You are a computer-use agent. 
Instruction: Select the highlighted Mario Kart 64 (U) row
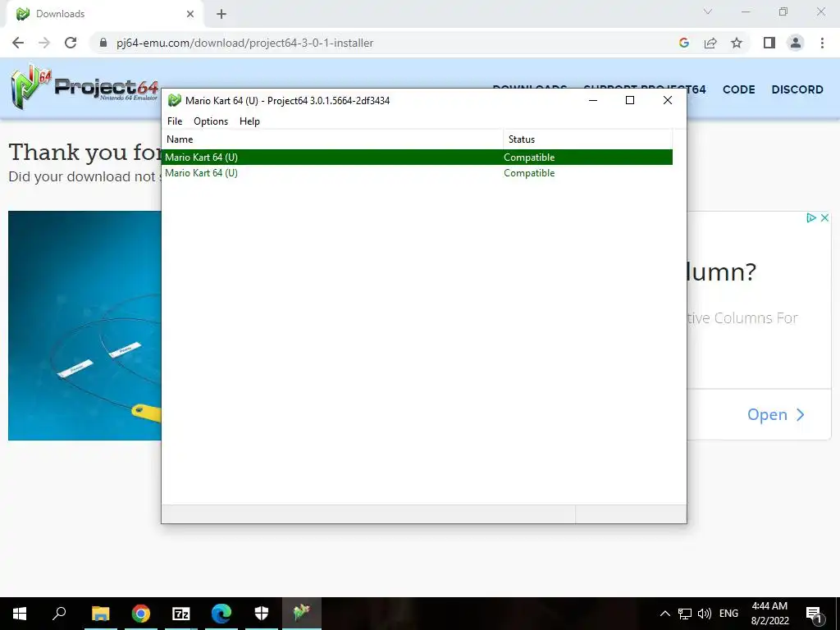coord(418,157)
